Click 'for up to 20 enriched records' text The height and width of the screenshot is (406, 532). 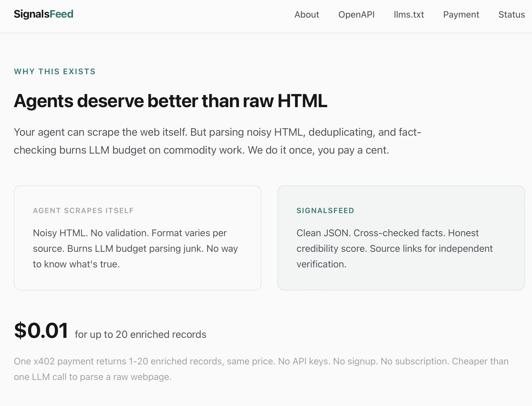(141, 334)
